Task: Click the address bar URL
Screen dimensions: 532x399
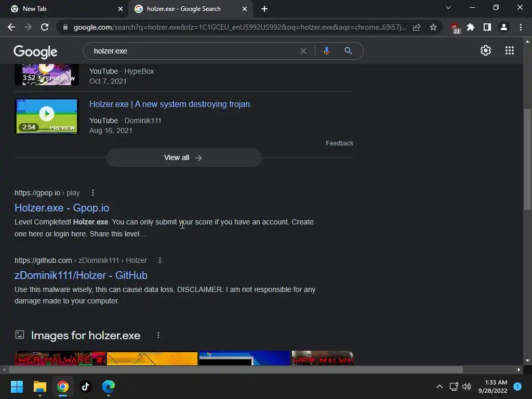Action: [x=240, y=27]
